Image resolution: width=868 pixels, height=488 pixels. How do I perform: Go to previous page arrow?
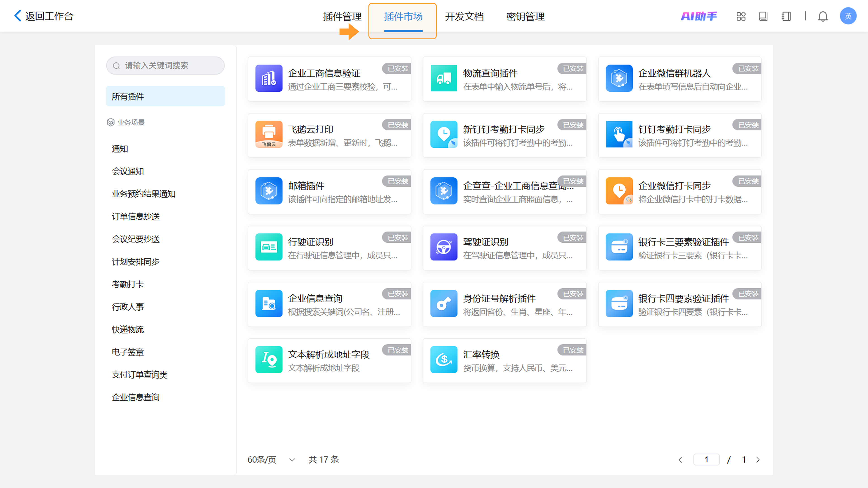tap(680, 460)
